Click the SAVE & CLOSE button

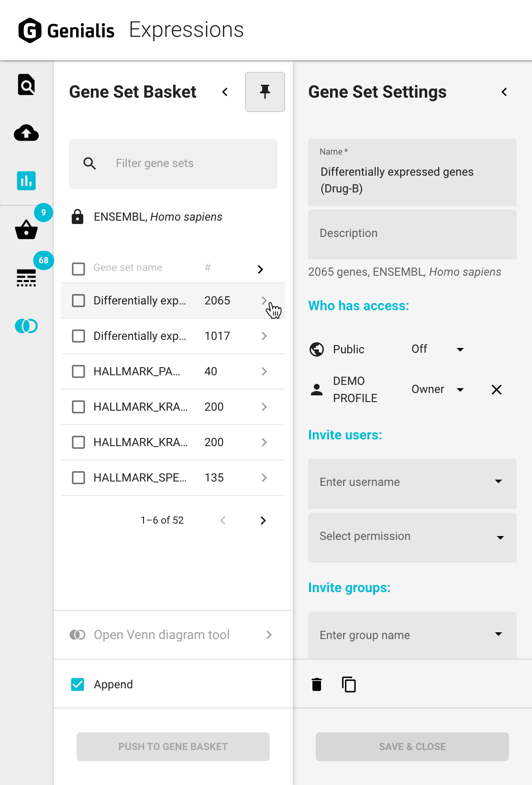[412, 747]
